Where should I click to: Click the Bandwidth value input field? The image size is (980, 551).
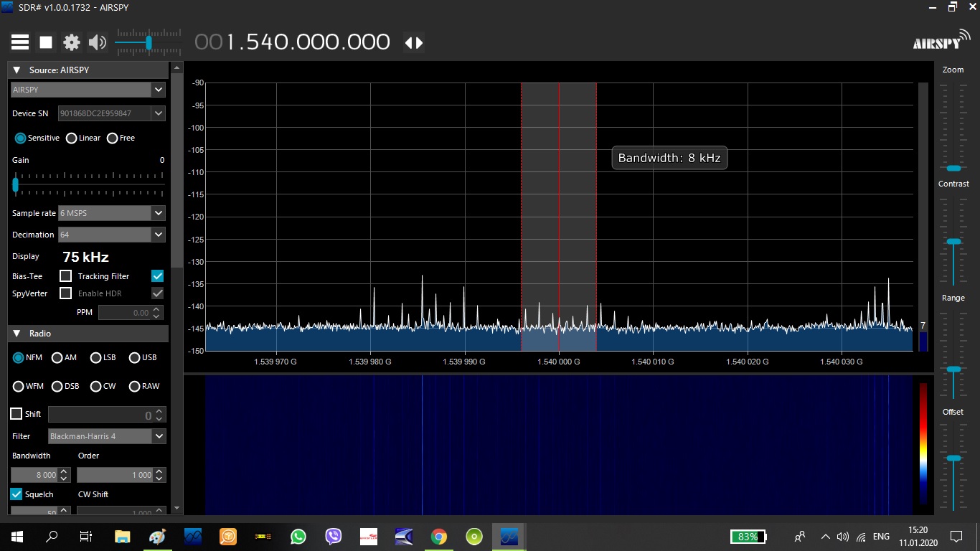pos(34,475)
